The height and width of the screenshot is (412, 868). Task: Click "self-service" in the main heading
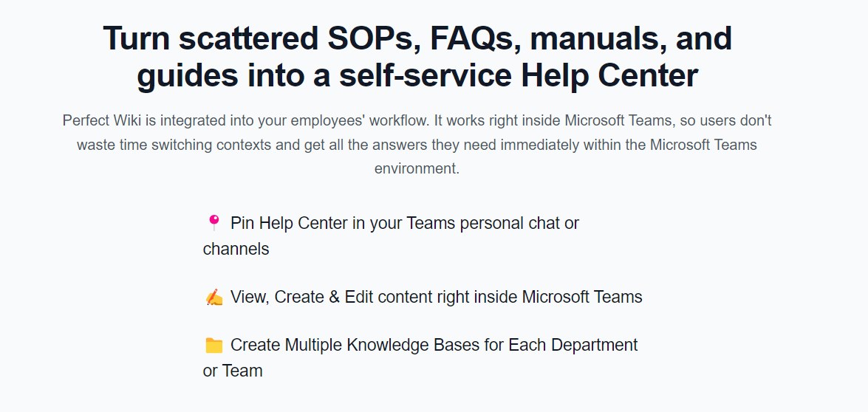click(426, 76)
